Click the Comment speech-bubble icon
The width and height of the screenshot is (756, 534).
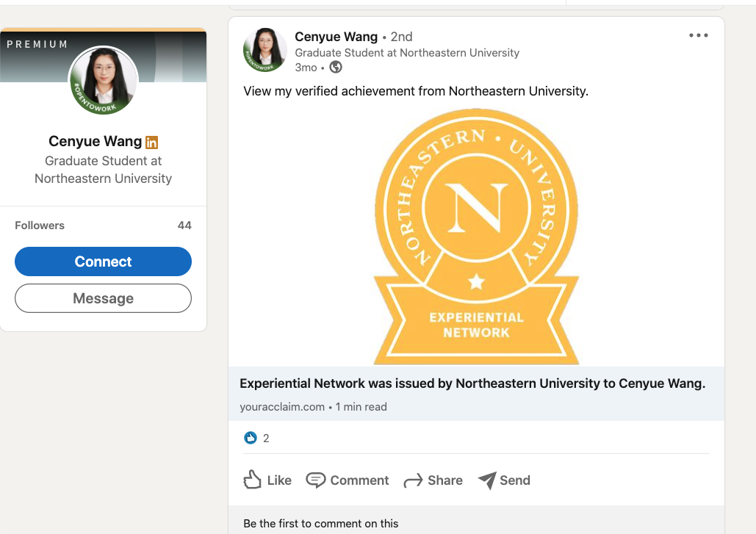click(x=315, y=480)
